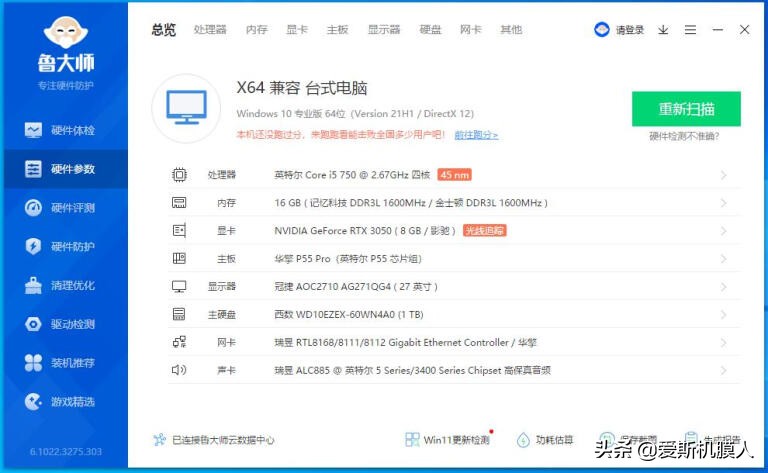This screenshot has height=473, width=768.
Task: Select 硬件参数 sidebar icon
Action: [33, 169]
